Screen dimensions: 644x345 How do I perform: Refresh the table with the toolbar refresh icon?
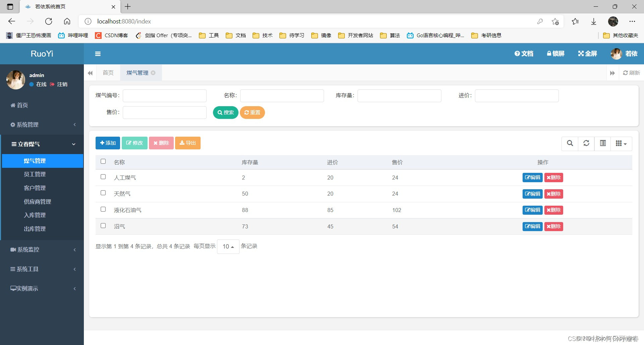pyautogui.click(x=586, y=143)
